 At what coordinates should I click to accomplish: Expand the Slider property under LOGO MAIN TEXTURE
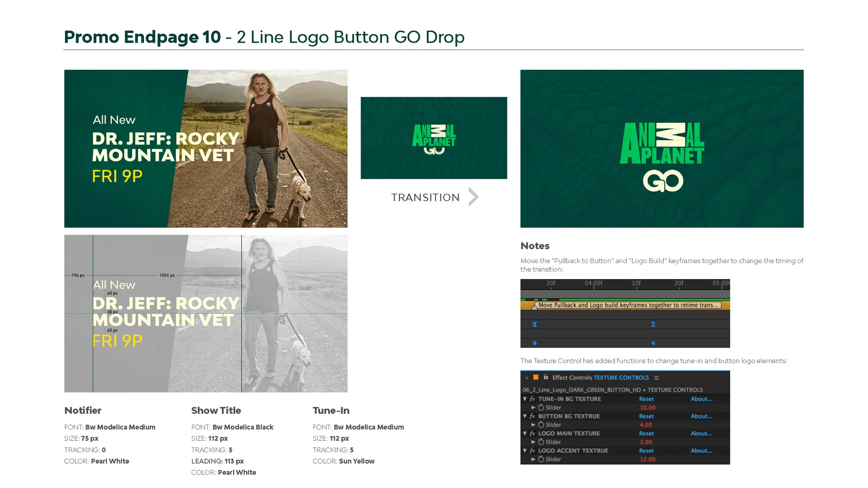(x=533, y=442)
